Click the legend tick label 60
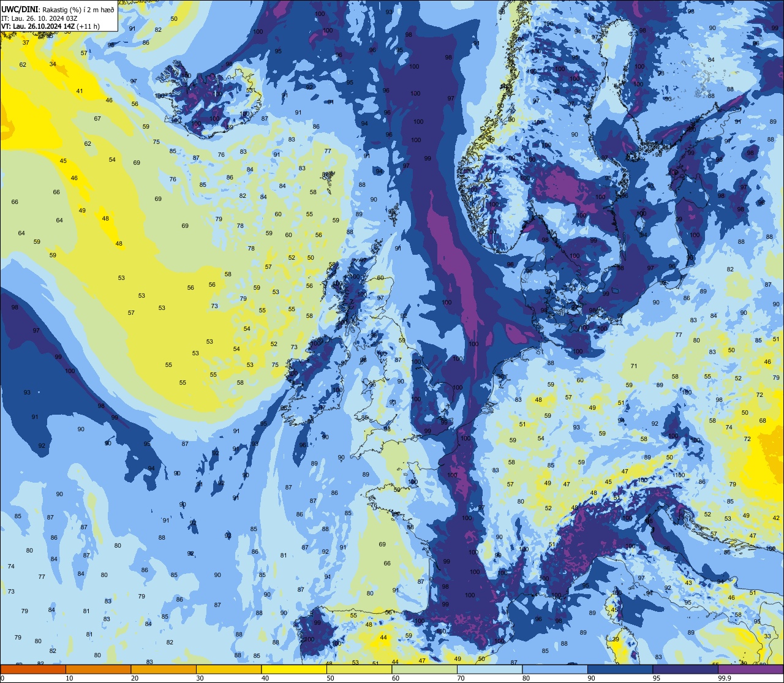Screen dimensions: 784x683 click(x=396, y=678)
